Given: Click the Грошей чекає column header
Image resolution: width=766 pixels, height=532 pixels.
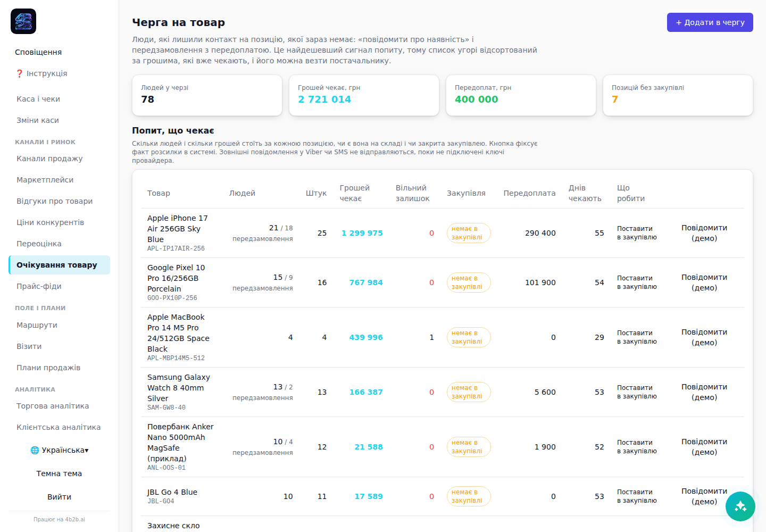Looking at the screenshot, I should click(355, 193).
